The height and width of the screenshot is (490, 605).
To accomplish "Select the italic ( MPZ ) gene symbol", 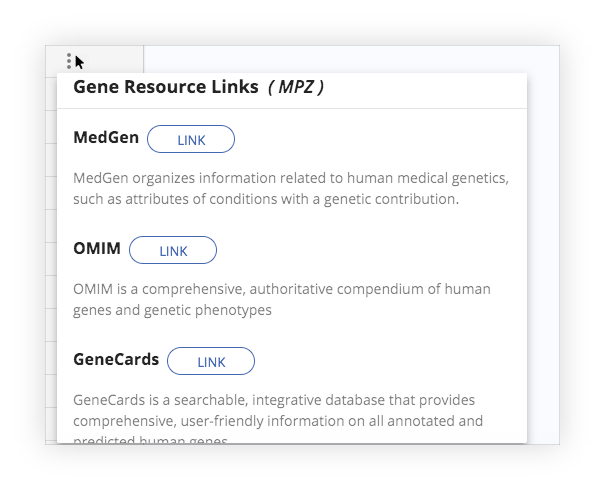I will (296, 87).
